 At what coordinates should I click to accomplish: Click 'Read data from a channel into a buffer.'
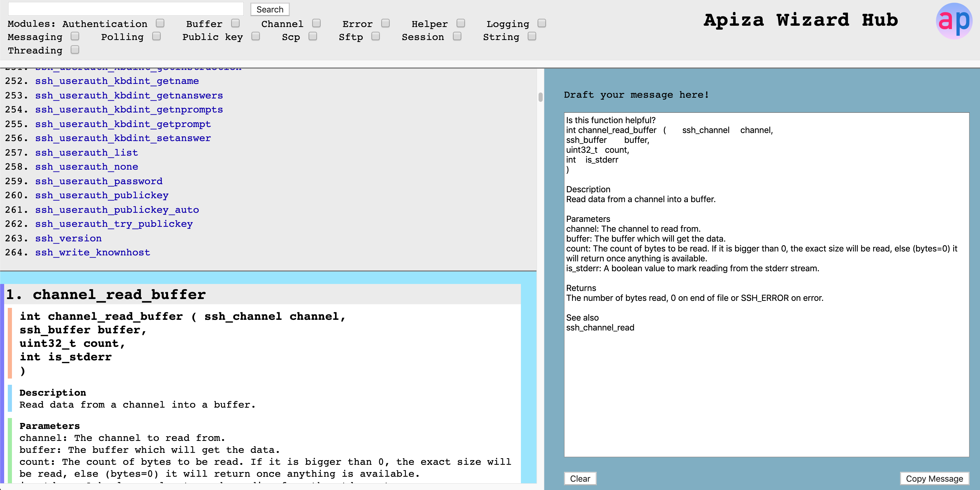click(137, 405)
